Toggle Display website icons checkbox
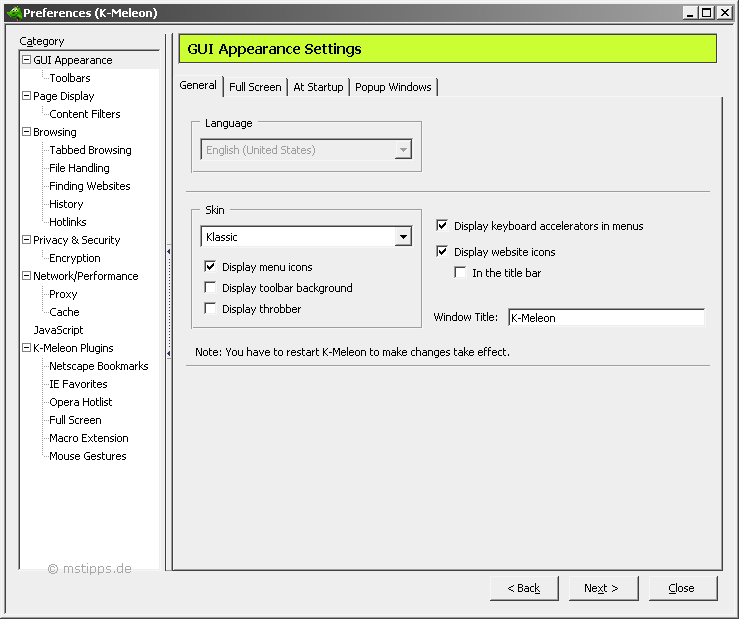Screen dimensions: 739x619 442,252
